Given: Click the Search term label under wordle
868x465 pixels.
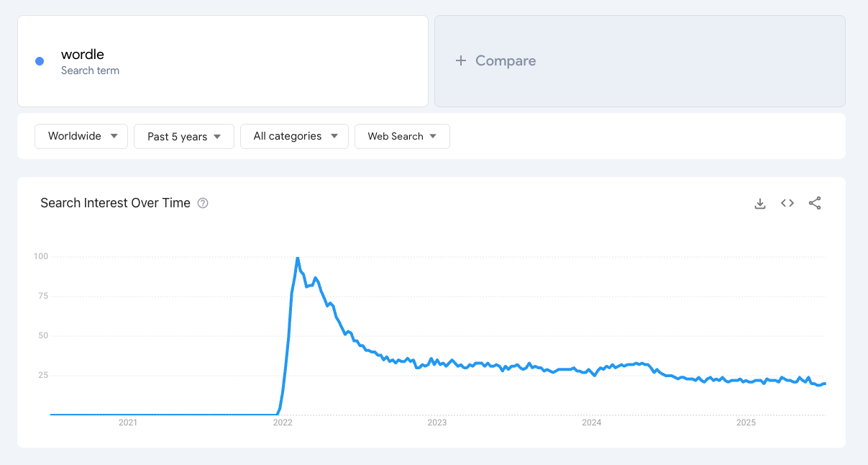Looking at the screenshot, I should coord(90,70).
